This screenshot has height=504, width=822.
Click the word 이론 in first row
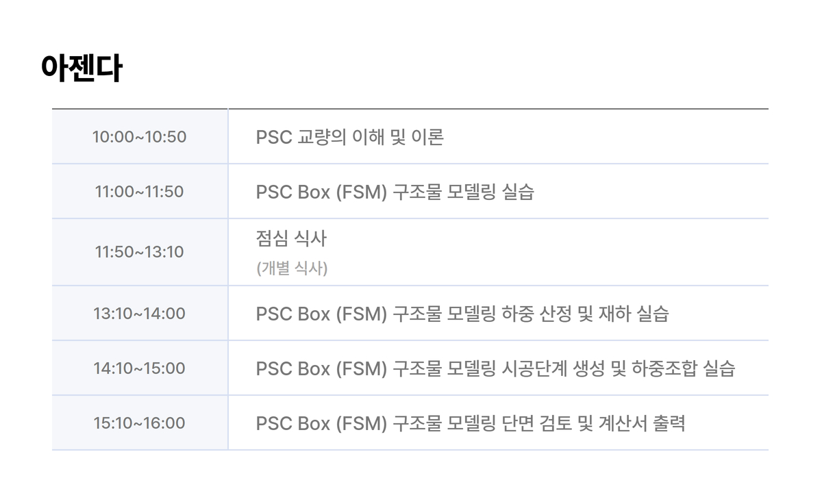[x=427, y=137]
